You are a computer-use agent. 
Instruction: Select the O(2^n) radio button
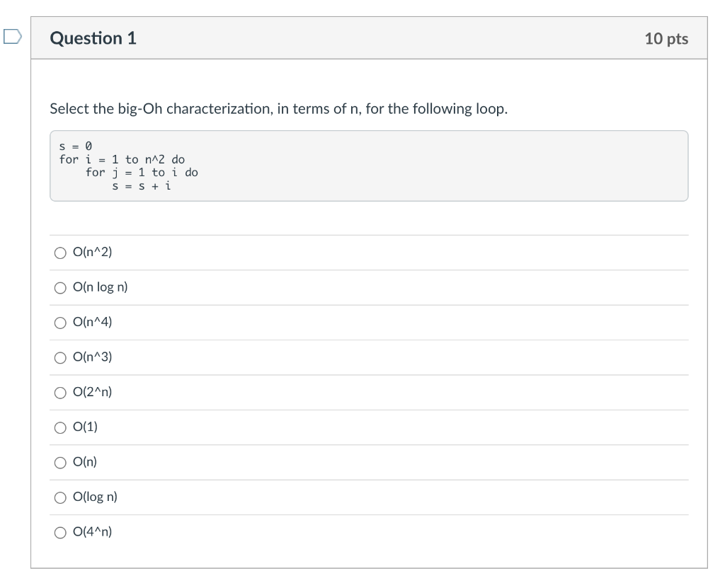60,392
